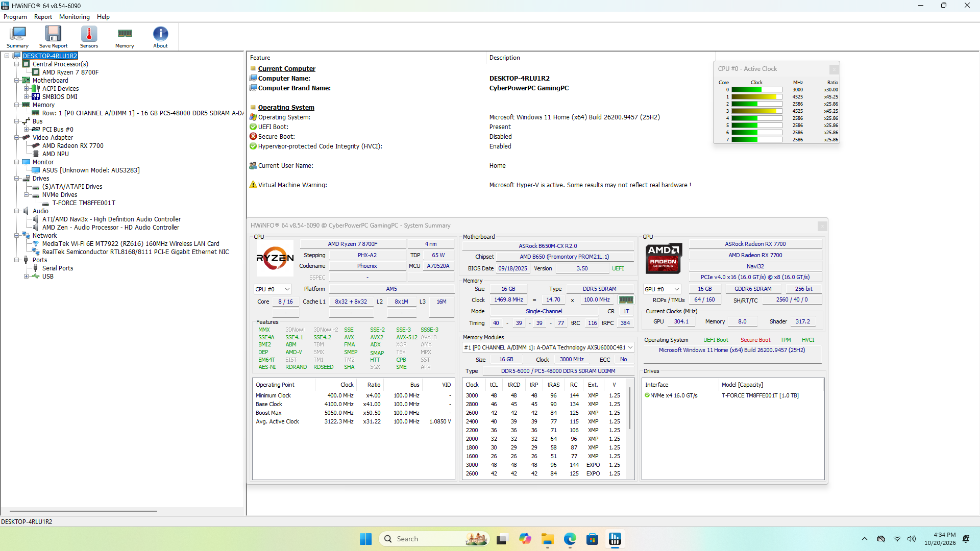Open the Sensors thermometer icon
Screen dimensions: 980x551
tap(89, 37)
